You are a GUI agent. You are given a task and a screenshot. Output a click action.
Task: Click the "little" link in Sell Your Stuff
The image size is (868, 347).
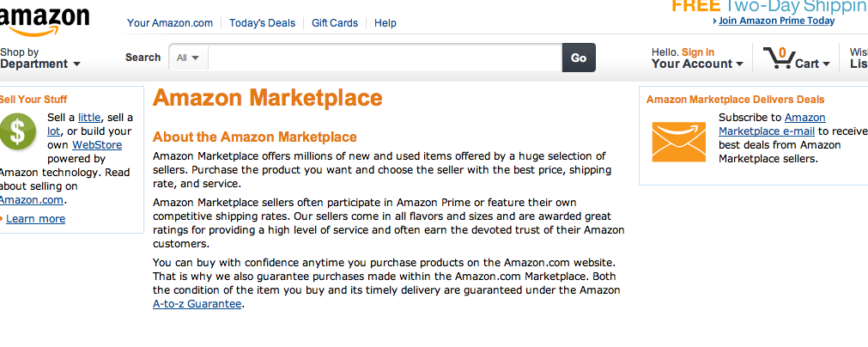point(89,118)
